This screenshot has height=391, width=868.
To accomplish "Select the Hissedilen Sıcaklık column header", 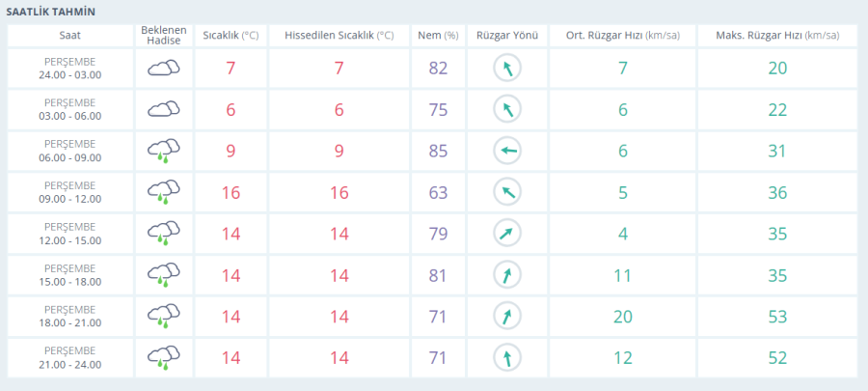I will (339, 36).
